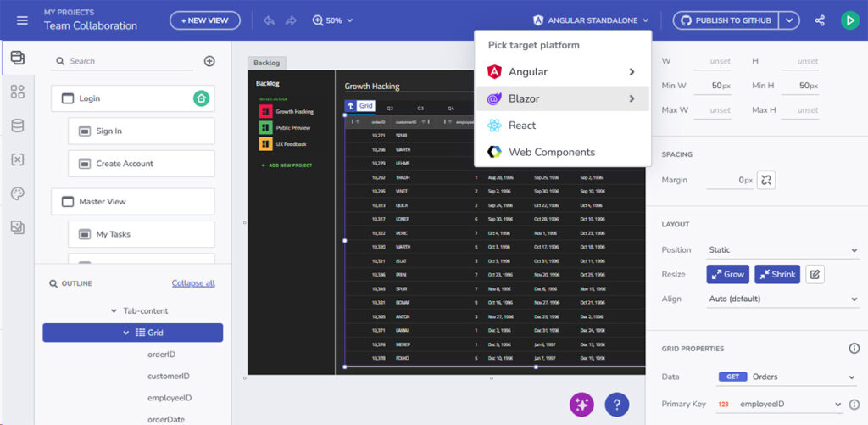This screenshot has height=425, width=868.
Task: Select the My Tasks view
Action: tap(142, 234)
